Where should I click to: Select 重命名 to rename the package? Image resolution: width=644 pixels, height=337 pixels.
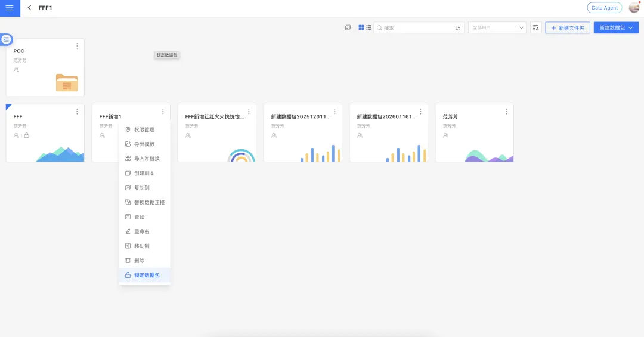[144, 232]
